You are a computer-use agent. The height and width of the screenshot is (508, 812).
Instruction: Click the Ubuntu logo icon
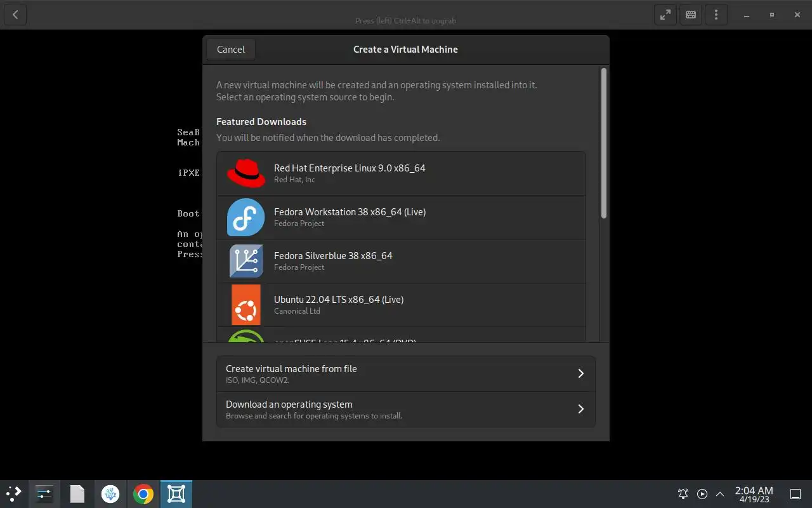tap(246, 305)
